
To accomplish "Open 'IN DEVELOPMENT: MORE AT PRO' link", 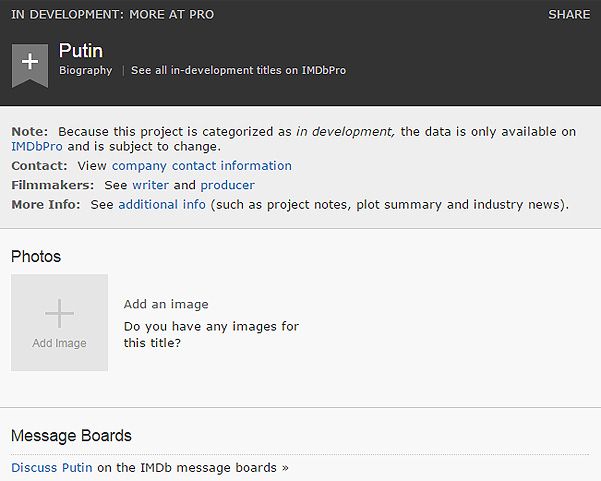I will tap(112, 15).
